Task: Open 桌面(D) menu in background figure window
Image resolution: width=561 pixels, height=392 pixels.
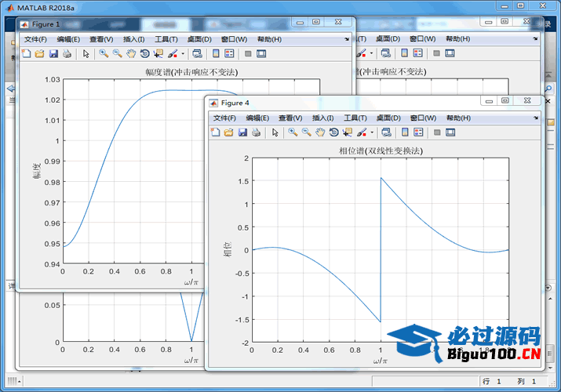Action: point(388,38)
